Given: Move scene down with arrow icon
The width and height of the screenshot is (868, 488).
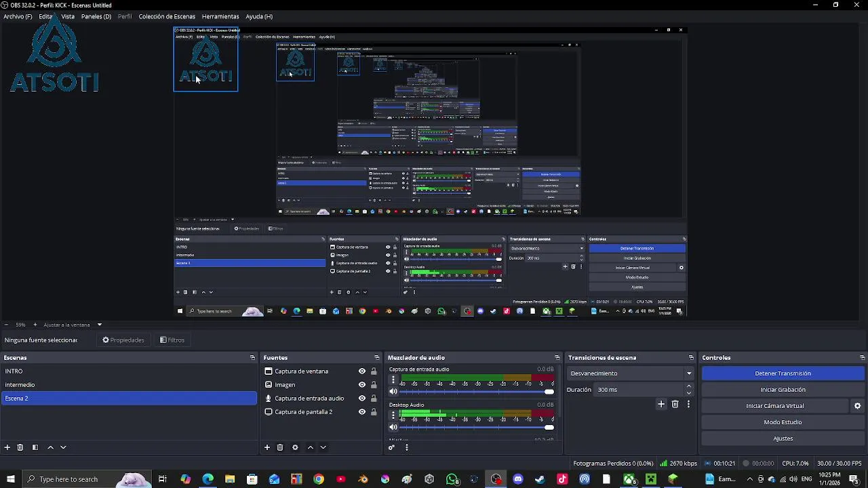Looking at the screenshot, I should pos(63,447).
